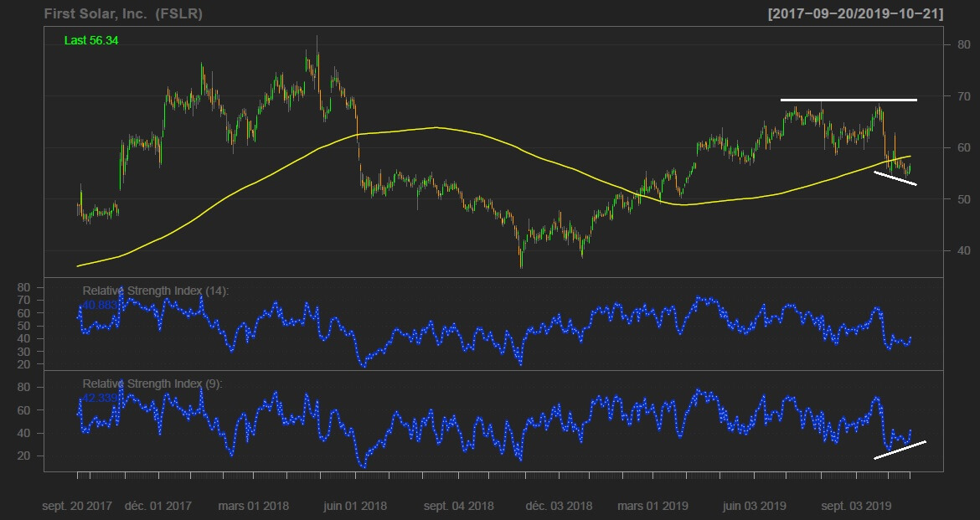
Task: Click the price axis label '70' at right
Action: tap(964, 96)
